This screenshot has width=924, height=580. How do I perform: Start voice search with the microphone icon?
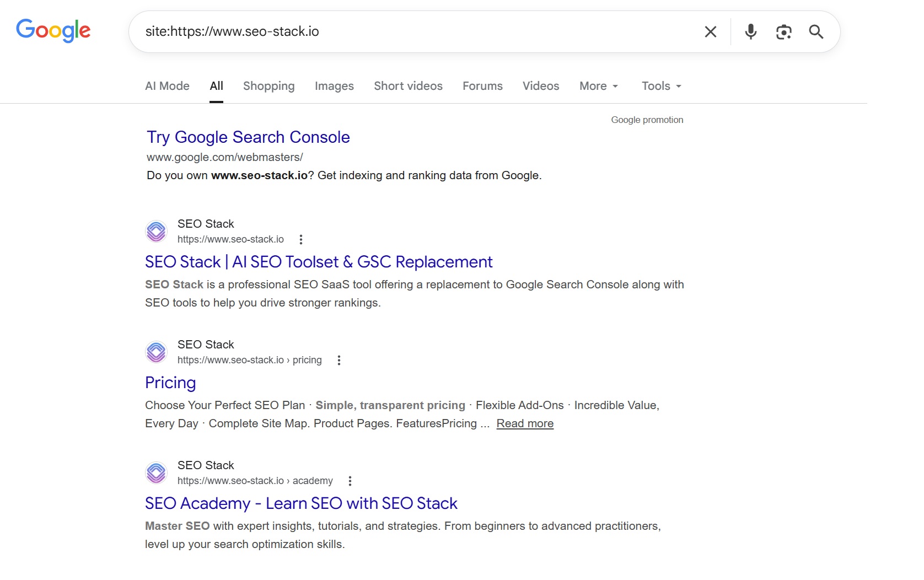pyautogui.click(x=750, y=31)
